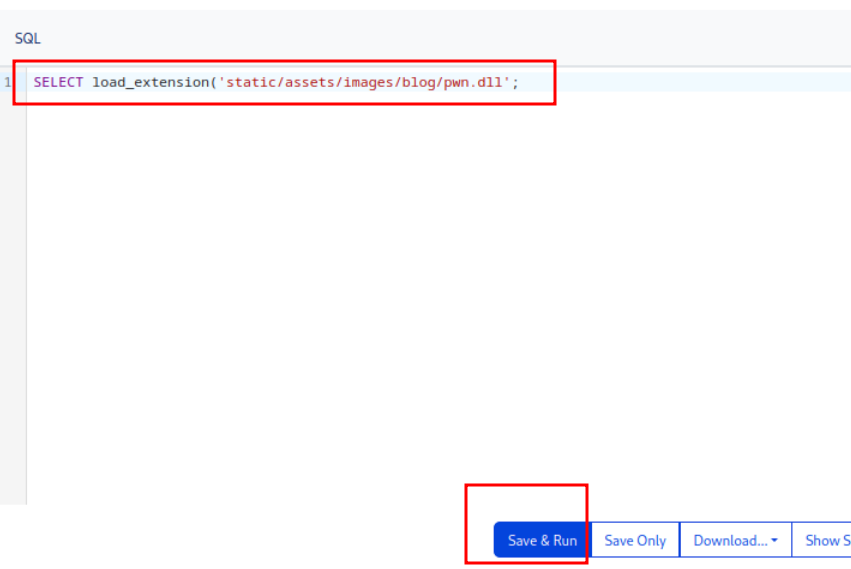Viewport: 851px width, 569px height.
Task: Click the caret arrow on Download
Action: pos(774,541)
